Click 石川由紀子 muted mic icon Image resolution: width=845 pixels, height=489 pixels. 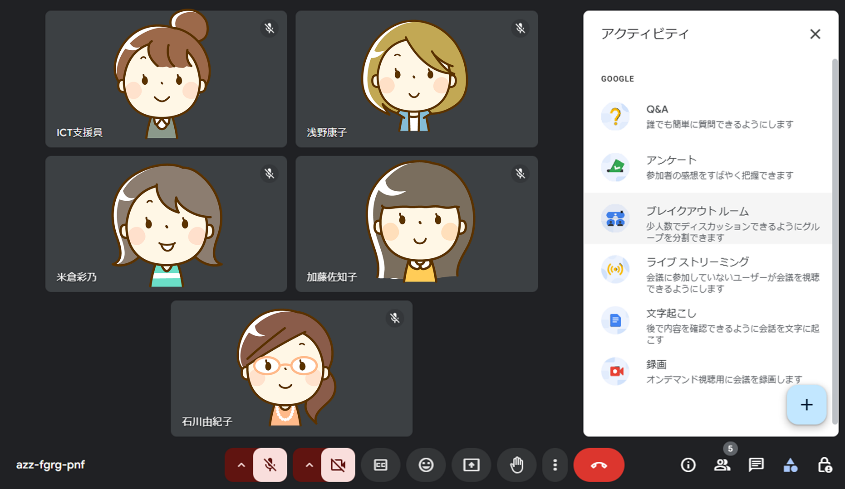click(395, 318)
